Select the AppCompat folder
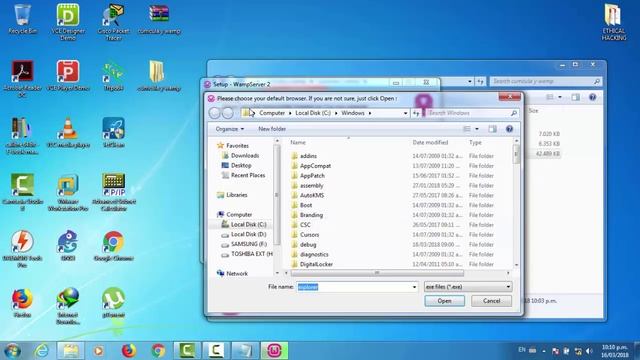The width and height of the screenshot is (640, 360). pyautogui.click(x=315, y=166)
